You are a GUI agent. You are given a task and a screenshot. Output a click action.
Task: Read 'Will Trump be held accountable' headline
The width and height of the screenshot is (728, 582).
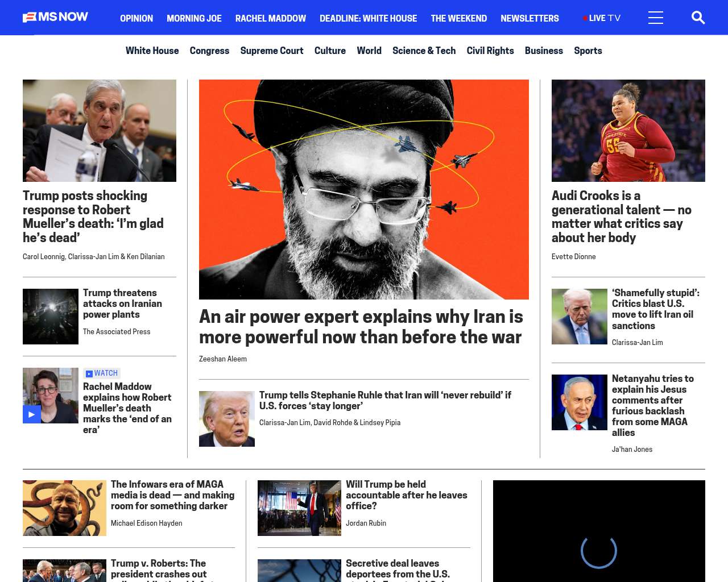point(407,495)
